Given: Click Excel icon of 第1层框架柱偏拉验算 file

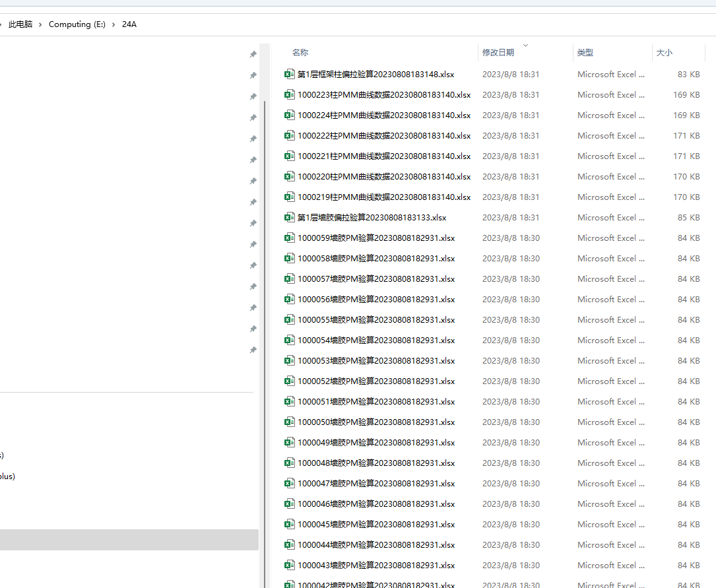Looking at the screenshot, I should click(289, 75).
